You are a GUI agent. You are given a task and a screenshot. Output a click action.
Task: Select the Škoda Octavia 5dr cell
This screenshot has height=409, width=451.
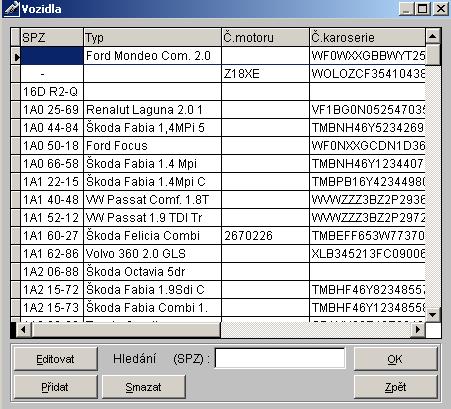click(x=152, y=272)
